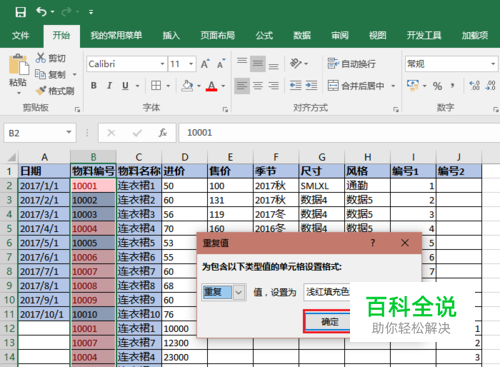Open the 对齐方式 group dialog launcher
Screen dimensions: 500x367
click(396, 109)
